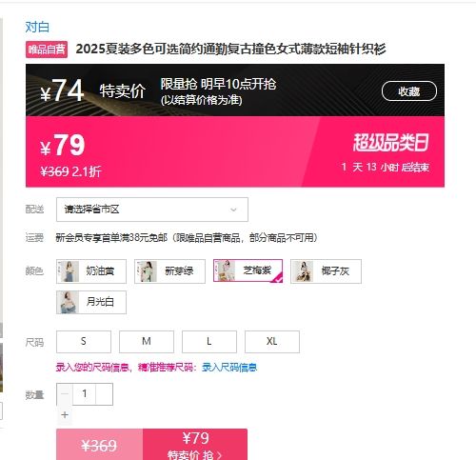
Task: Click the 收藏 favorite button
Action: click(409, 91)
